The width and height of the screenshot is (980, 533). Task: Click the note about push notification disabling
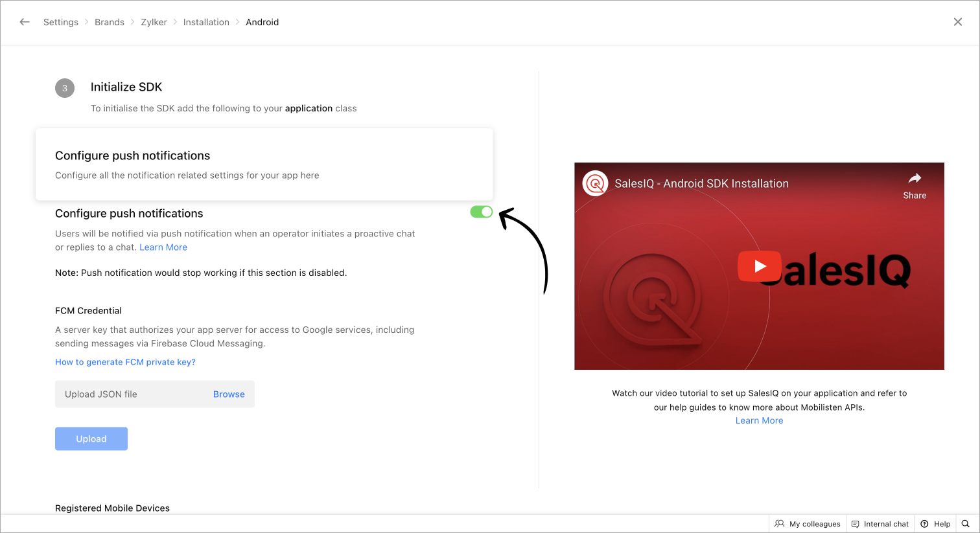point(201,273)
